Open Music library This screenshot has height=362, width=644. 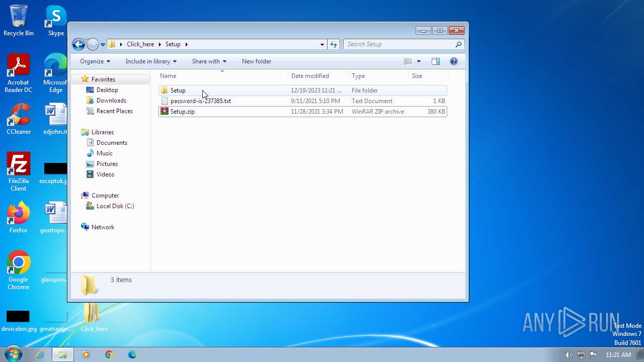(105, 153)
